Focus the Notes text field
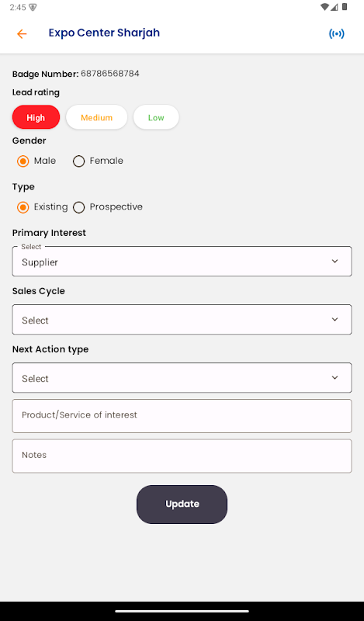The height and width of the screenshot is (621, 364). coord(182,456)
